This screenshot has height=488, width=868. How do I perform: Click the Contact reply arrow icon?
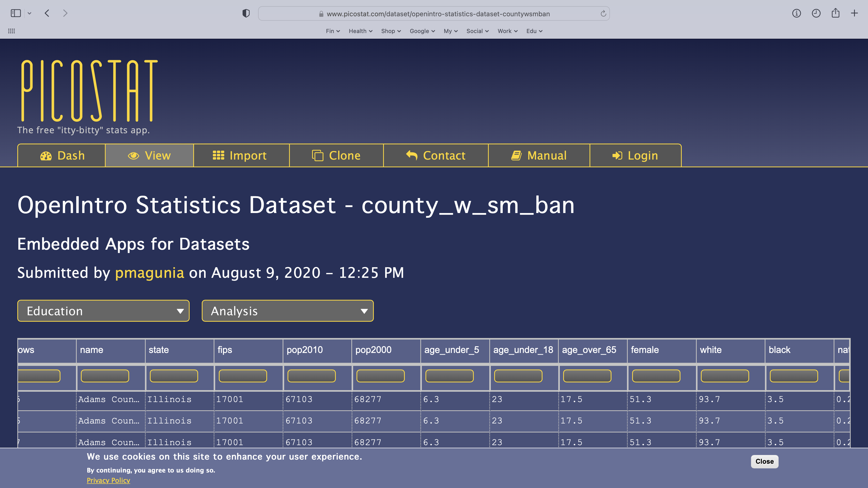pyautogui.click(x=412, y=155)
